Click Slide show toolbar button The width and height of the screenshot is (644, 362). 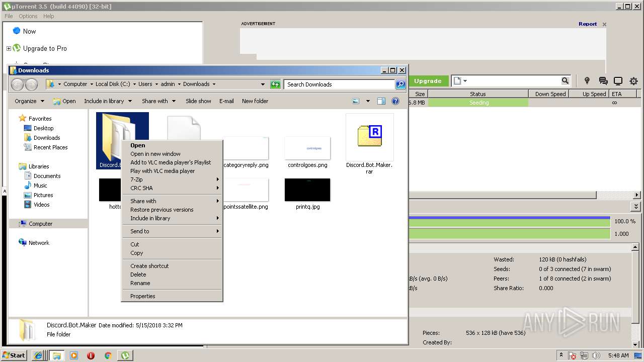(x=198, y=101)
